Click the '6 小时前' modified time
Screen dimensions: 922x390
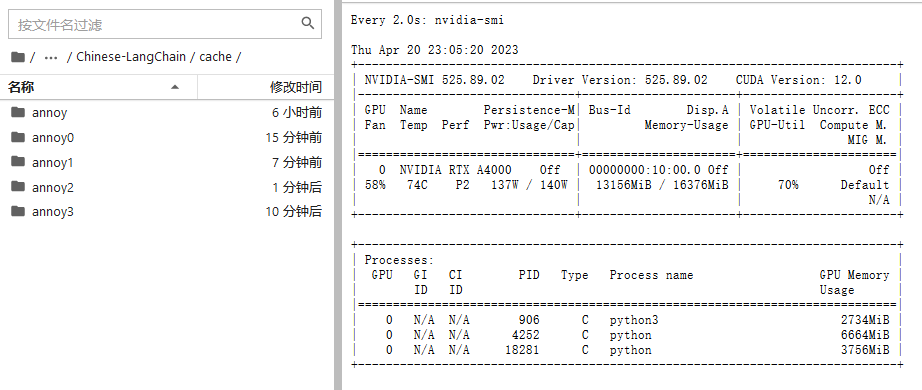click(297, 112)
